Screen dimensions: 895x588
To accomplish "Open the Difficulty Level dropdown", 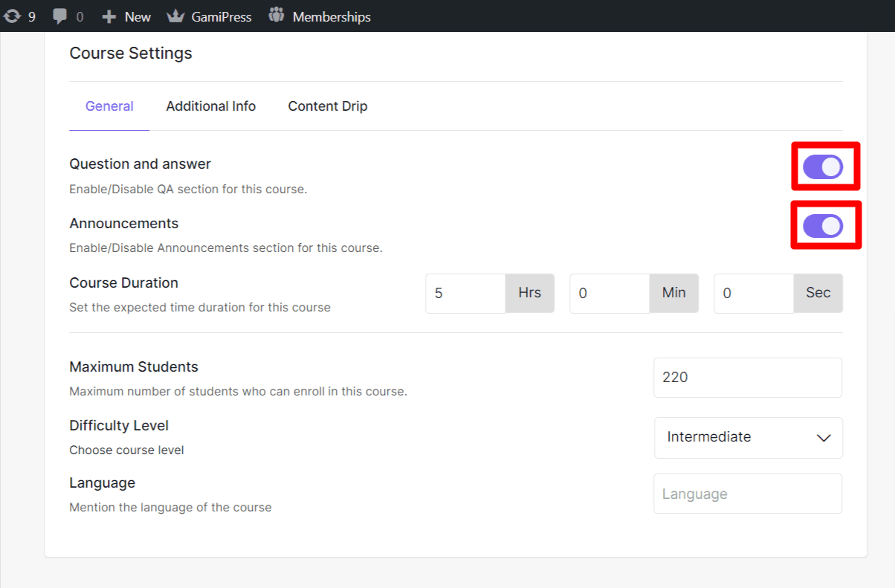I will click(747, 438).
